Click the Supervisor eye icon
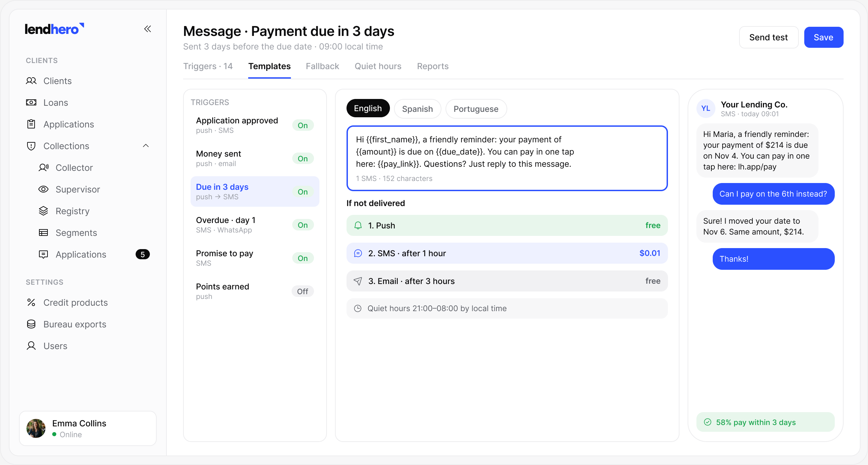 [x=43, y=189]
